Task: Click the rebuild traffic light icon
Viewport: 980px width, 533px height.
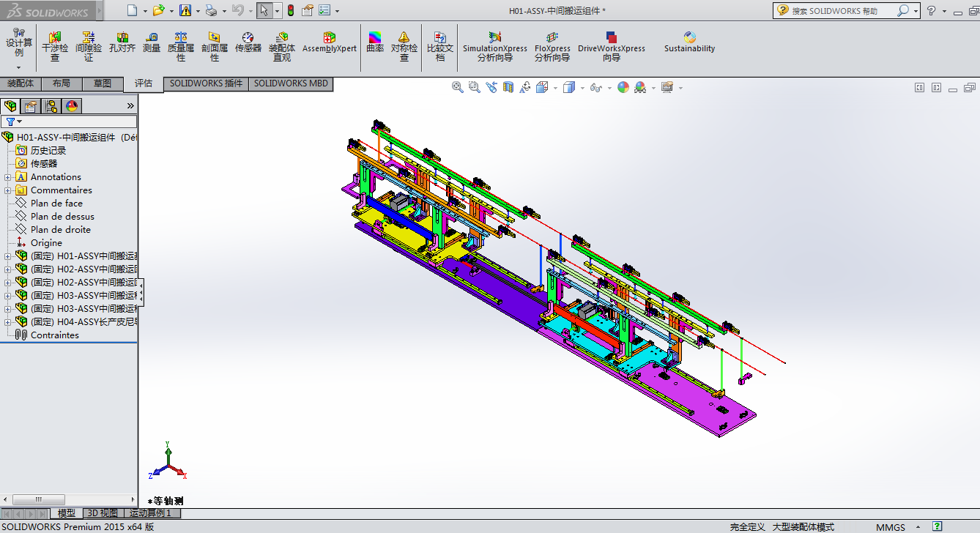Action: [290, 10]
